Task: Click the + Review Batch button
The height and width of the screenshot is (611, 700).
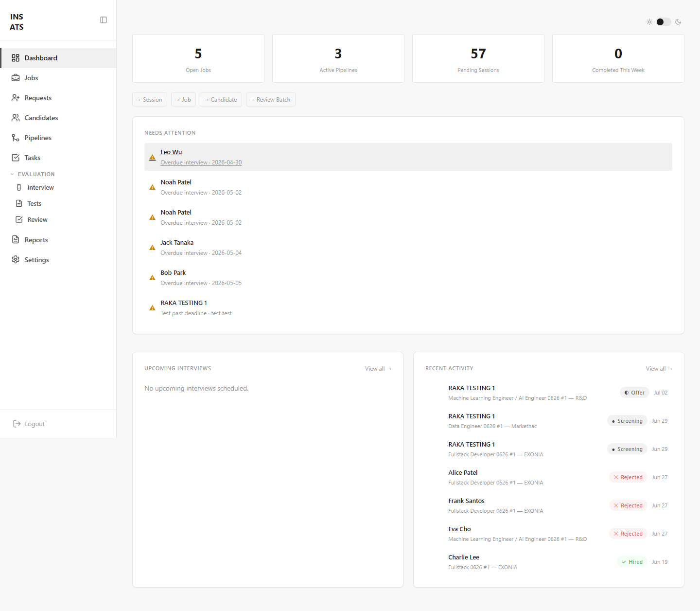Action: (x=271, y=100)
